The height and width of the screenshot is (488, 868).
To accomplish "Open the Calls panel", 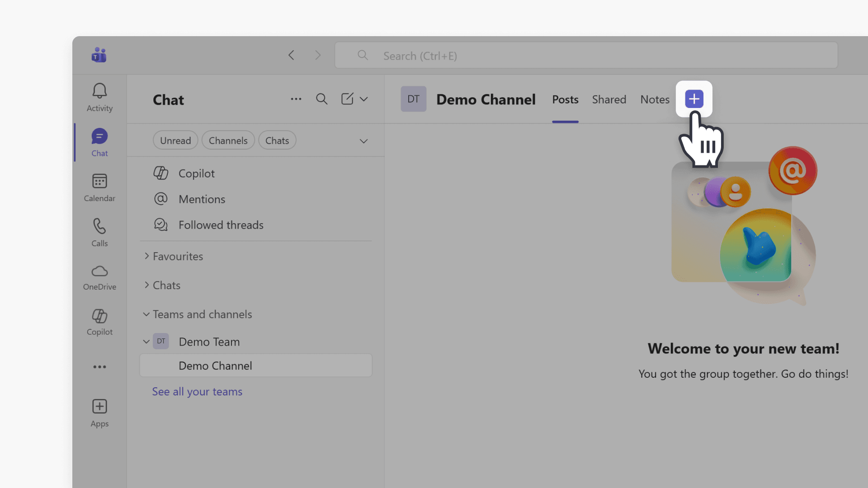I will pyautogui.click(x=99, y=232).
